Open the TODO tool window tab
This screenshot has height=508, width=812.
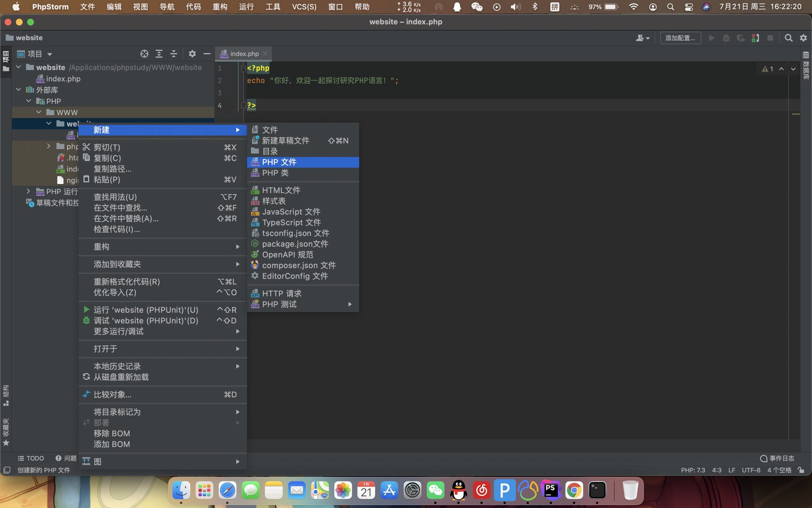click(31, 458)
